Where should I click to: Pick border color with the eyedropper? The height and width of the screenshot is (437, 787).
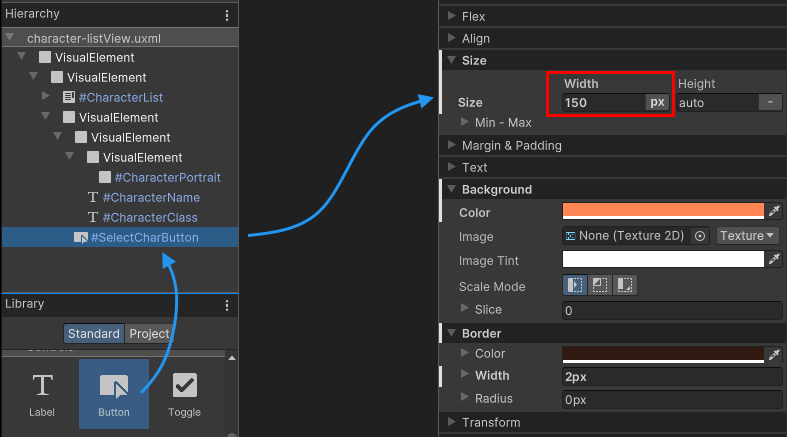point(773,354)
